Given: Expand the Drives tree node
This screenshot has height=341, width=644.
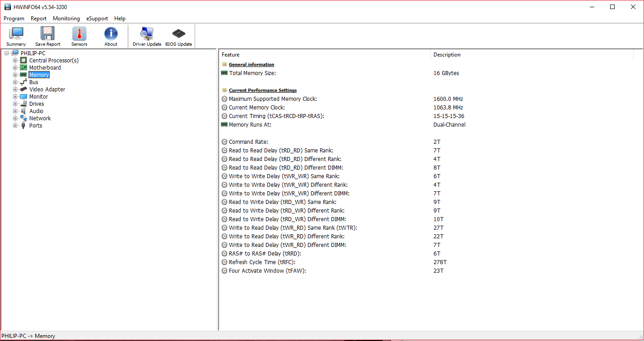Looking at the screenshot, I should (15, 104).
